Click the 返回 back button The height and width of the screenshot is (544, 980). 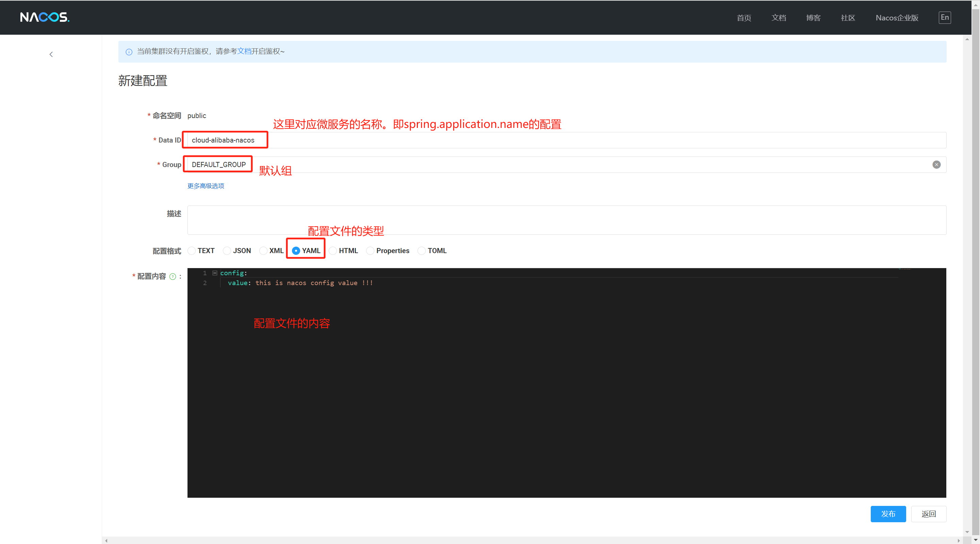928,514
